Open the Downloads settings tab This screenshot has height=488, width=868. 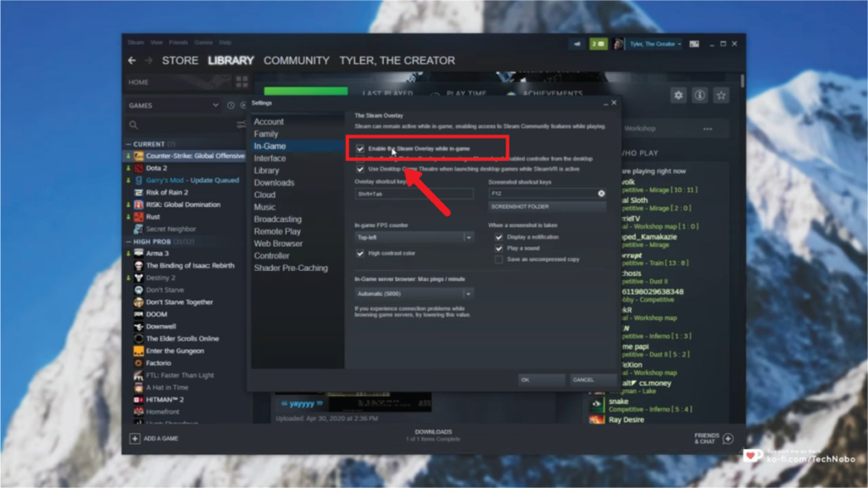(274, 183)
